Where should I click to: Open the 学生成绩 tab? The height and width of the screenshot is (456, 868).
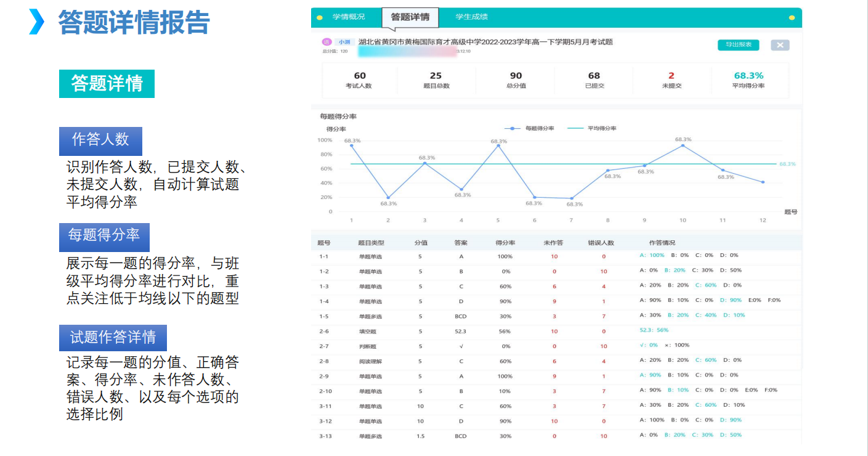pyautogui.click(x=471, y=17)
